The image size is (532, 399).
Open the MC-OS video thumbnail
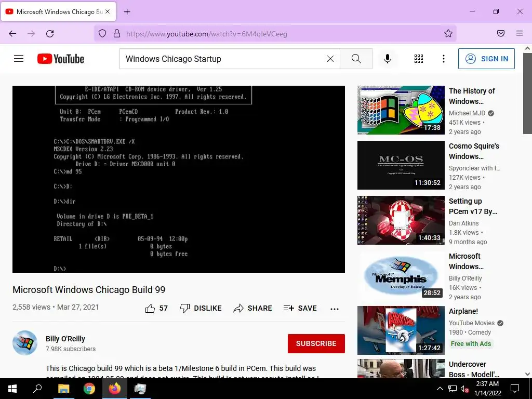click(401, 165)
